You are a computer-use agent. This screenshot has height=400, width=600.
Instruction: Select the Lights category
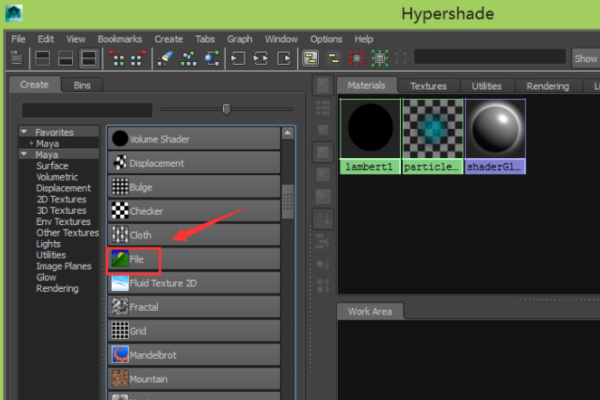pos(48,243)
